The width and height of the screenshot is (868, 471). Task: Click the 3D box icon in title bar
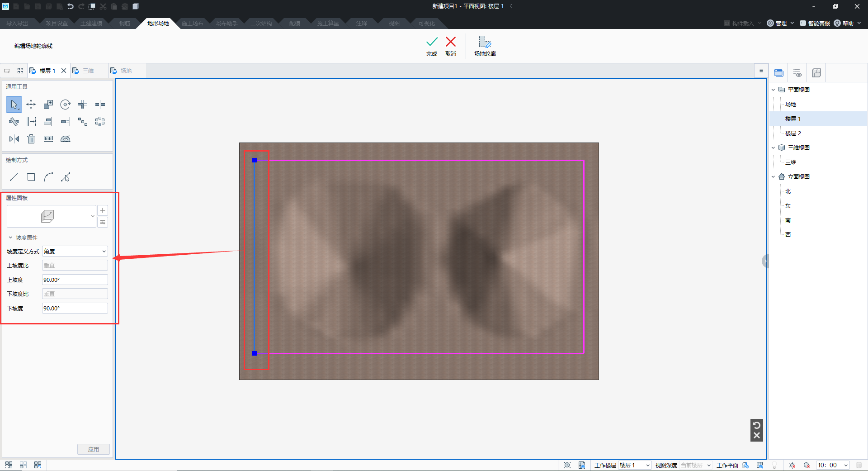coord(135,6)
